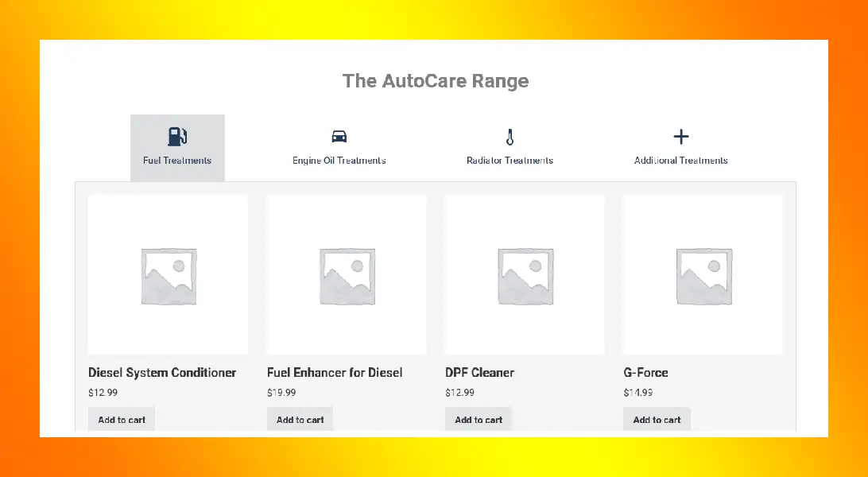Open DPF Cleaner product title
868x477 pixels.
click(x=479, y=372)
